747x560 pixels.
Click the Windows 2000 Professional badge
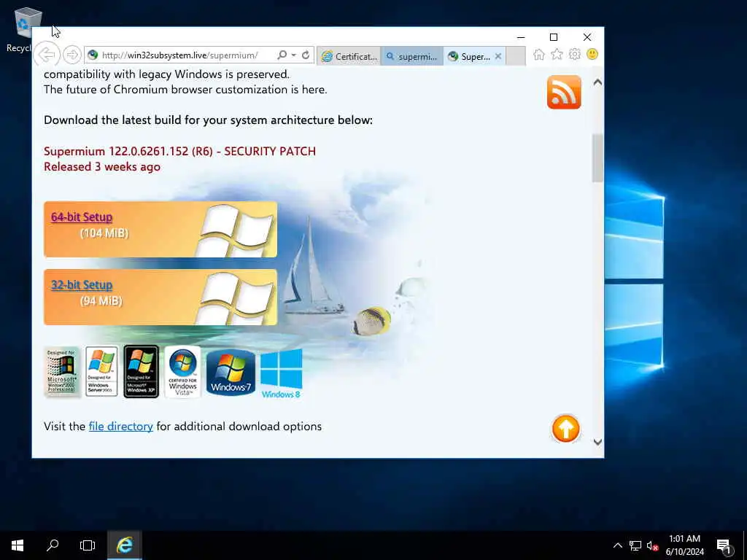point(62,371)
